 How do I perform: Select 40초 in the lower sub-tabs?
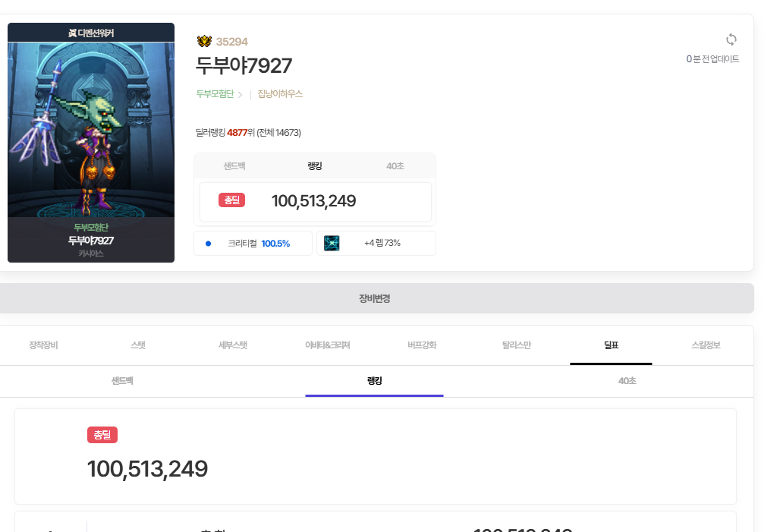(627, 381)
